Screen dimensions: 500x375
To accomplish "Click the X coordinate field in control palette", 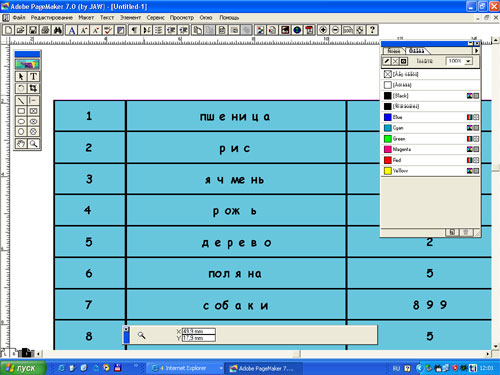I will [199, 331].
